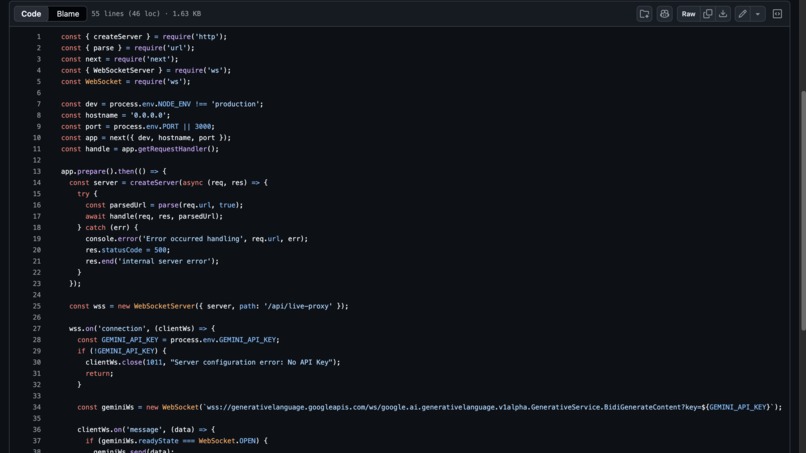
Task: Open the symbols panel icon
Action: coord(777,14)
